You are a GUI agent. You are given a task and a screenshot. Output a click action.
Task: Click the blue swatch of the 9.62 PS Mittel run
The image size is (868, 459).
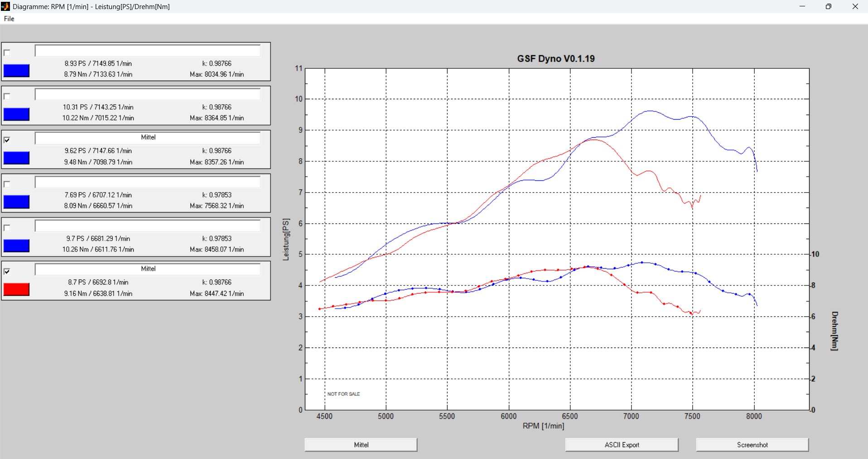tap(16, 158)
